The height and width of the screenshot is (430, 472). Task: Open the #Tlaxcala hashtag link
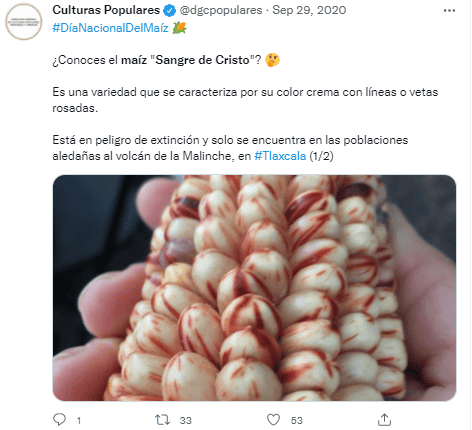coord(280,156)
